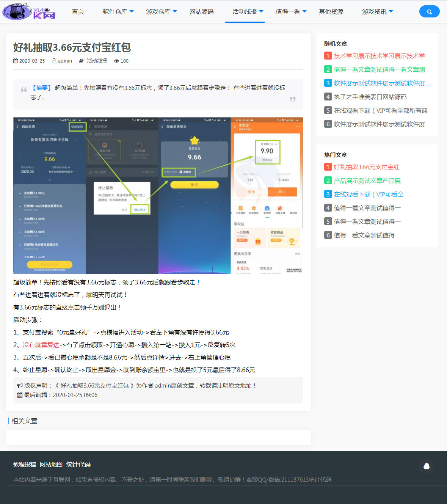Screen dimensions: 447x504
Task: Go to 首页 in navigation bar
Action: coord(78,12)
